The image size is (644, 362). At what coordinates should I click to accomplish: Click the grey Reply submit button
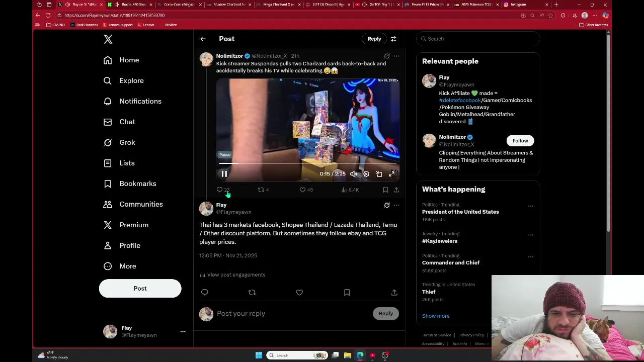click(386, 313)
